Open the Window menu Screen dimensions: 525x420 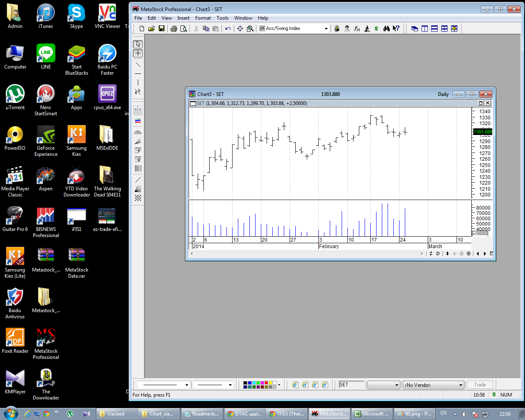point(243,18)
